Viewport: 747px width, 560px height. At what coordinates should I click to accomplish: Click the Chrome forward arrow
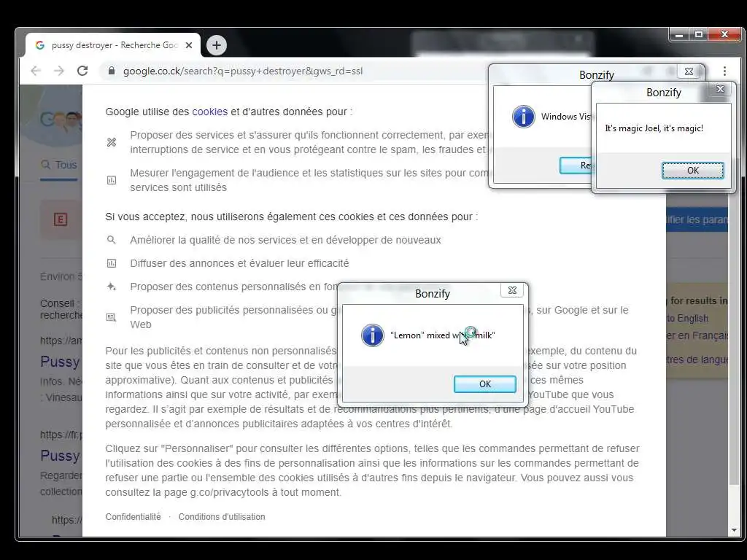(x=59, y=71)
